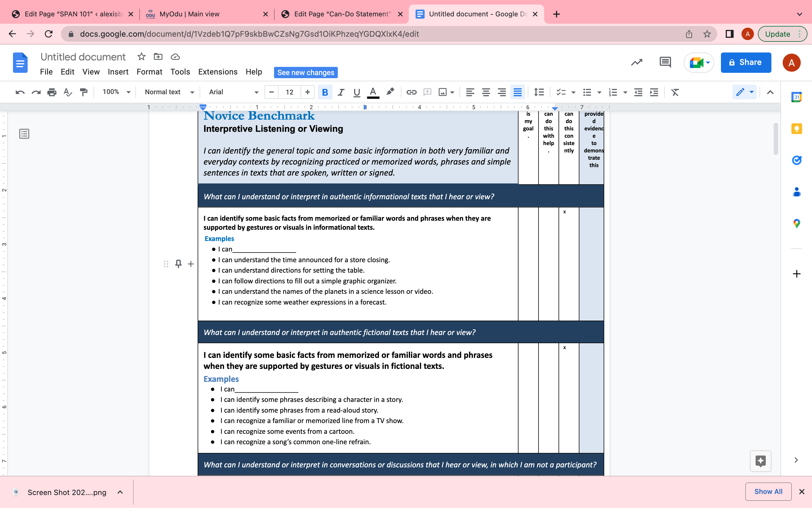Print the document with printer icon
The height and width of the screenshot is (508, 812).
point(52,92)
